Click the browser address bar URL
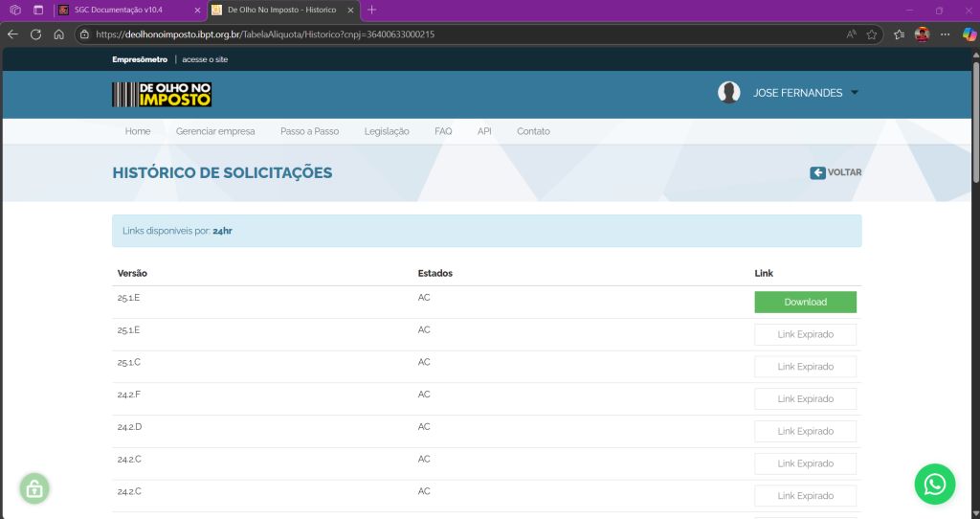 [265, 34]
